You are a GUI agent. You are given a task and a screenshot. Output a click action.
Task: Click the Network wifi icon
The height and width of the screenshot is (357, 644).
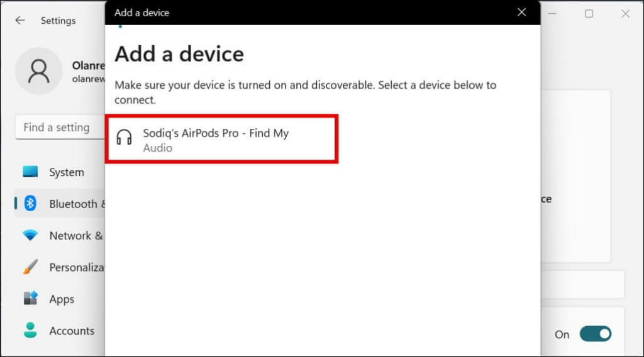coord(30,236)
